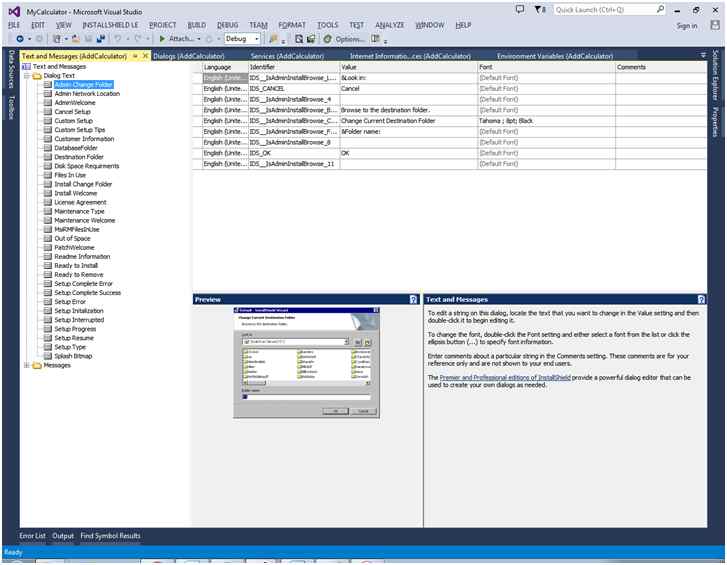Click the feedback speech bubble icon
This screenshot has height=565, width=727.
click(520, 9)
